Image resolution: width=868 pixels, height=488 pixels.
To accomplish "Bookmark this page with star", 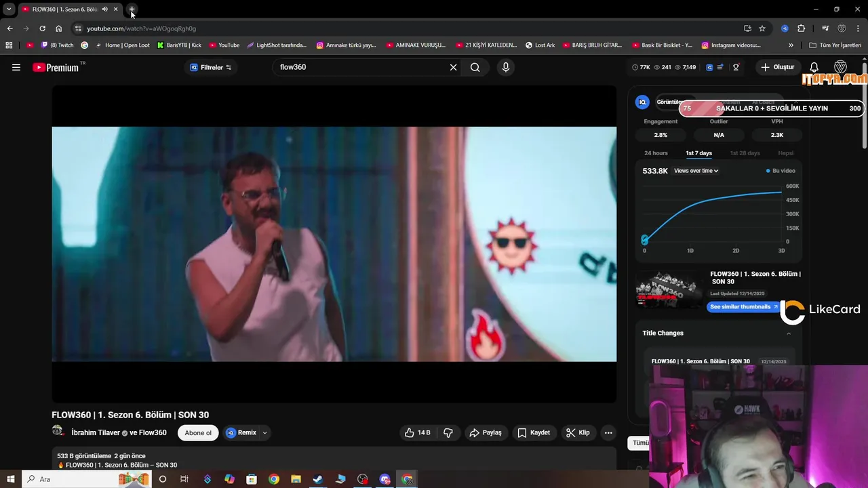I will tap(762, 28).
